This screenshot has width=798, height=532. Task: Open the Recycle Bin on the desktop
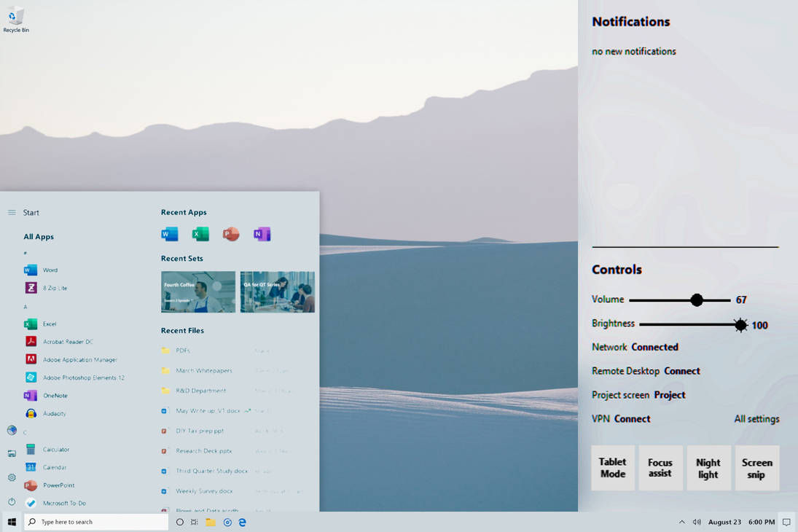point(15,20)
